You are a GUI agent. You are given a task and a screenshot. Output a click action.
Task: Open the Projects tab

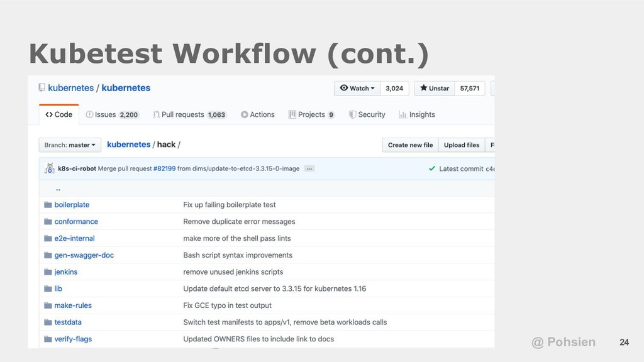tap(312, 114)
